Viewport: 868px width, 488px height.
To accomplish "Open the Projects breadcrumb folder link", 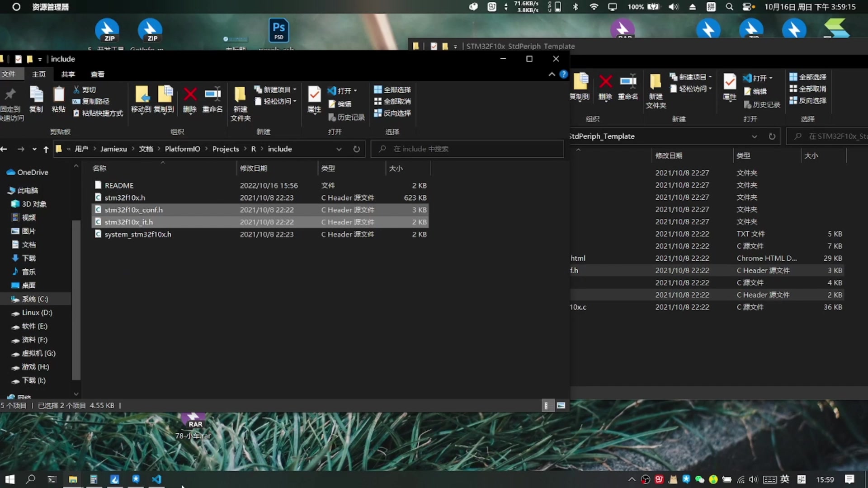I will tap(226, 149).
